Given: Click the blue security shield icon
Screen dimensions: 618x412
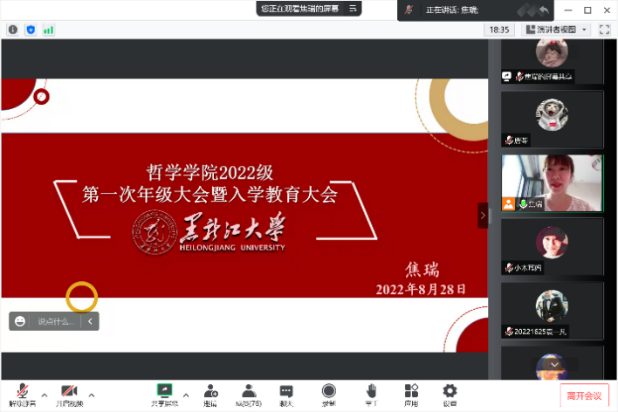Looking at the screenshot, I should (30, 30).
